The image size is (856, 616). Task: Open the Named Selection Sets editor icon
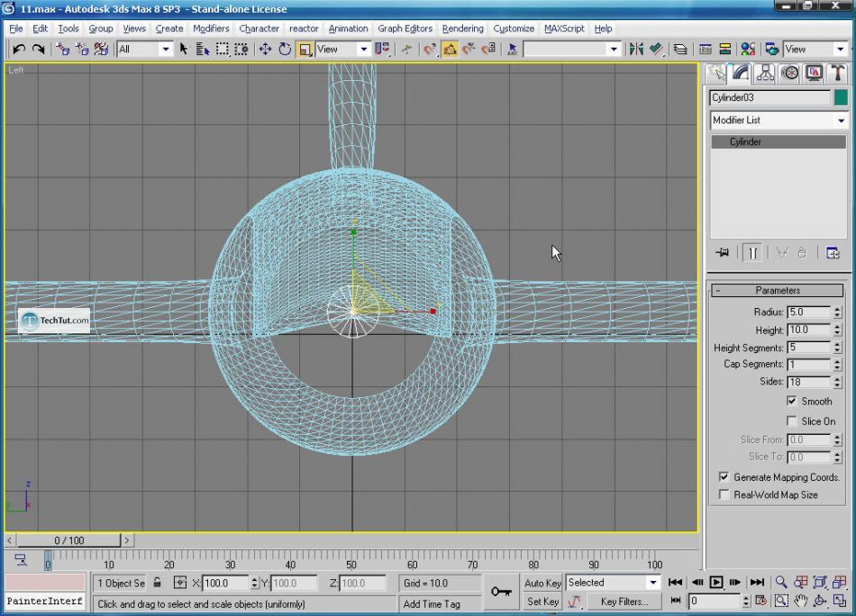coord(512,50)
